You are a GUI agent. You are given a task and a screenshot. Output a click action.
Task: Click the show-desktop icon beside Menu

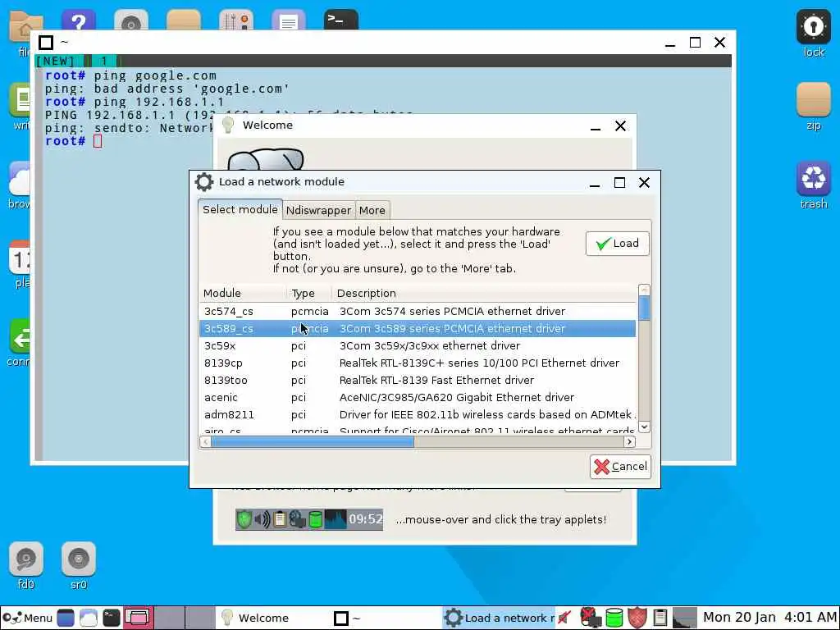[66, 618]
